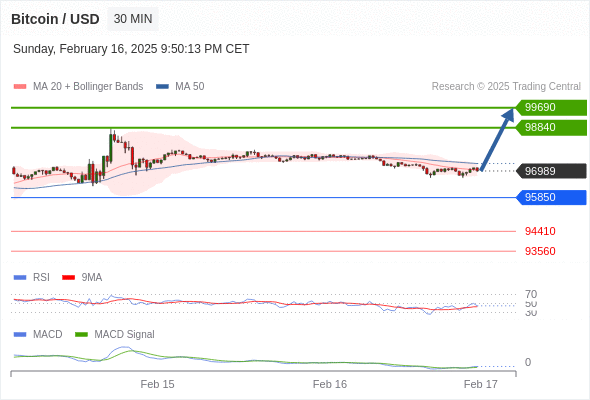
Task: Click the MA 50 legend label
Action: (190, 87)
